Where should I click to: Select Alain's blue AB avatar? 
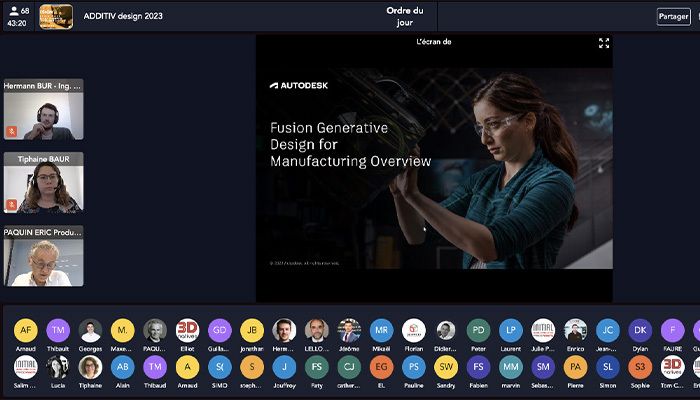coord(123,367)
